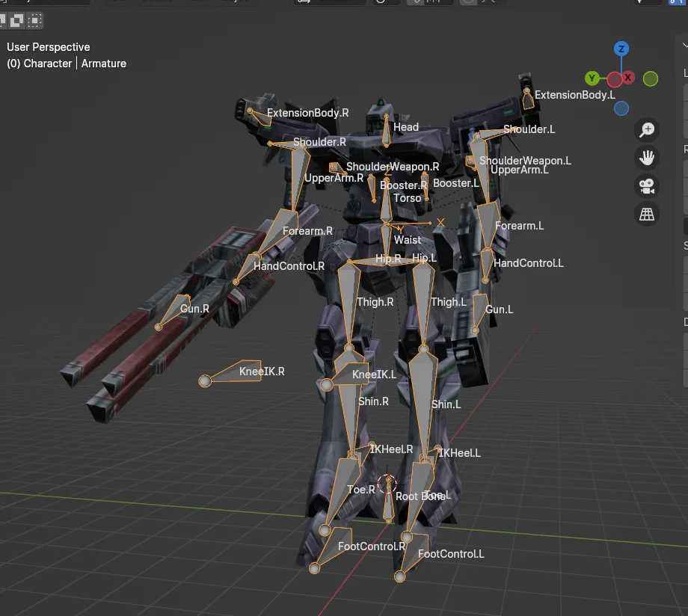Enable proportional editing in the header
The image size is (688, 616).
pyautogui.click(x=467, y=2)
